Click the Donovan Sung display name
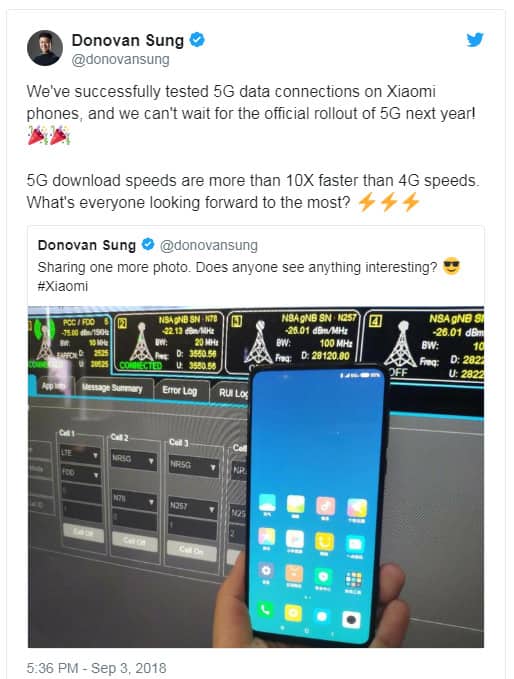Screen dimensions: 514x679 point(128,40)
